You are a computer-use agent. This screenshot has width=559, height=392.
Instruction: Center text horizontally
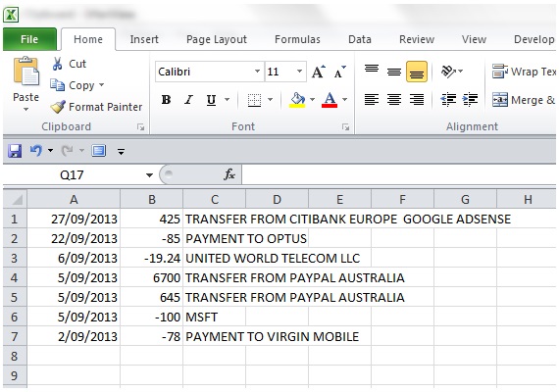pyautogui.click(x=394, y=99)
